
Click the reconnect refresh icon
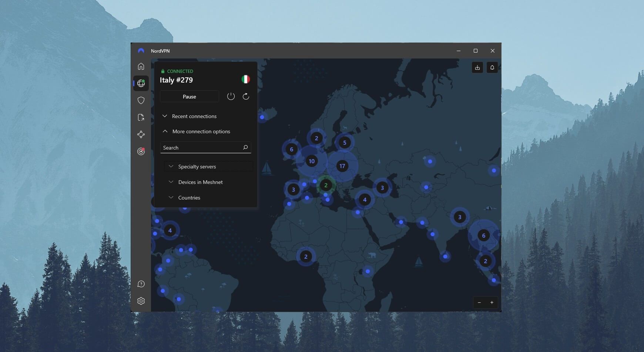click(x=246, y=96)
